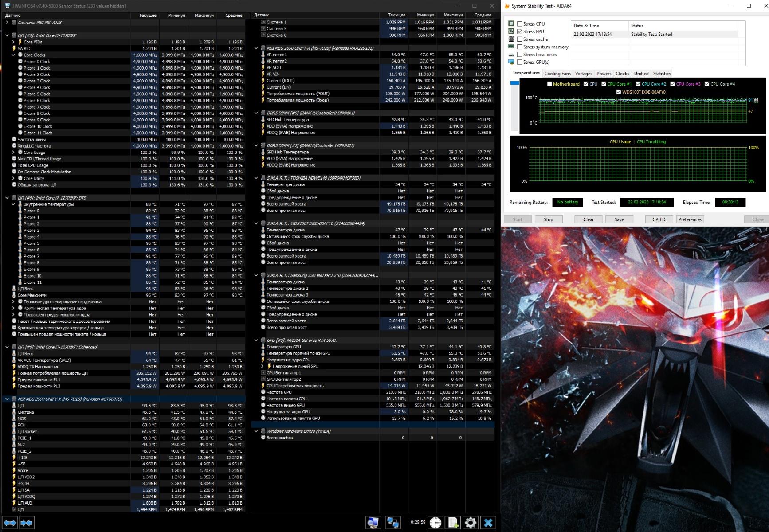Open the Statistics tab in AIDA64

662,74
